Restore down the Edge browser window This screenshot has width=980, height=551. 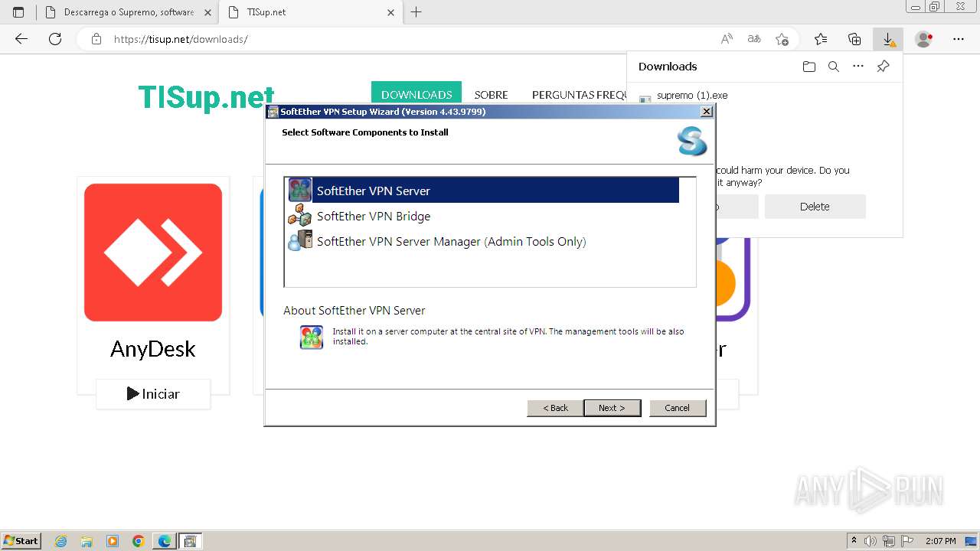click(x=935, y=7)
